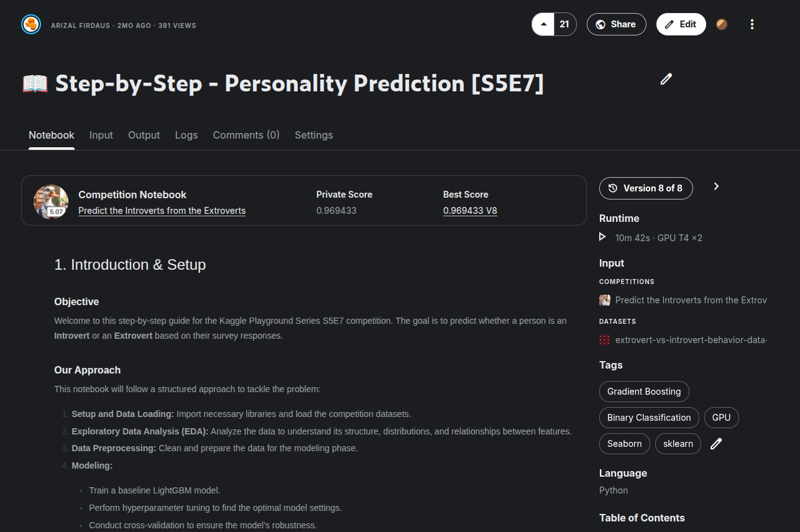Screen dimensions: 800x532
Task: Click the edit pencil next to the tags
Action: 715,443
